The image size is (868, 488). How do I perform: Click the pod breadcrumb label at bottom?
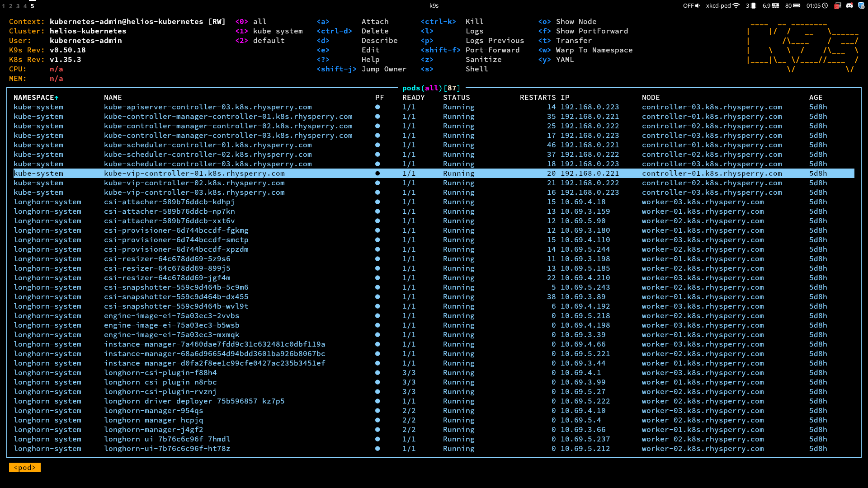[x=25, y=468]
